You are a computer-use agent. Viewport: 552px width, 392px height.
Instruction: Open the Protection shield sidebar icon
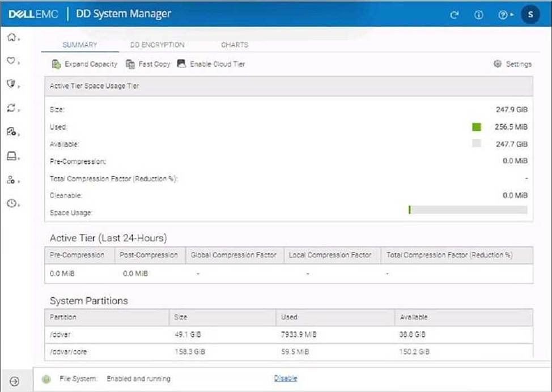tap(11, 84)
